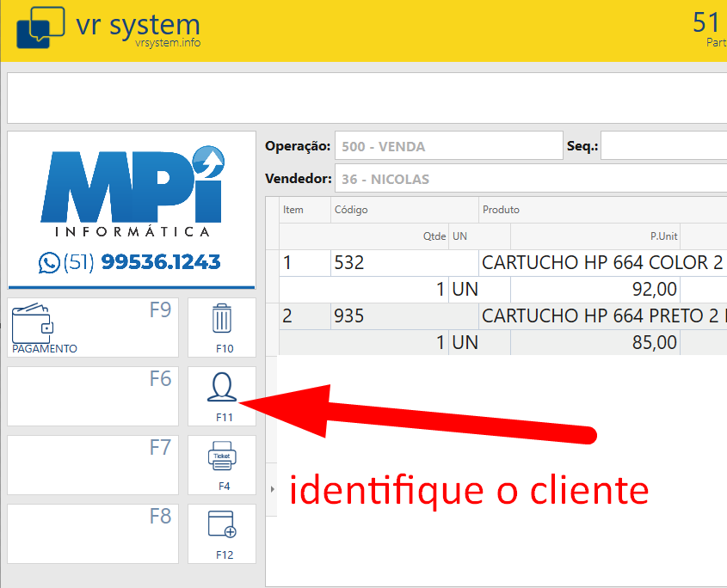The image size is (727, 588).
Task: Click the empty F8 shortcut button
Action: pos(93,534)
